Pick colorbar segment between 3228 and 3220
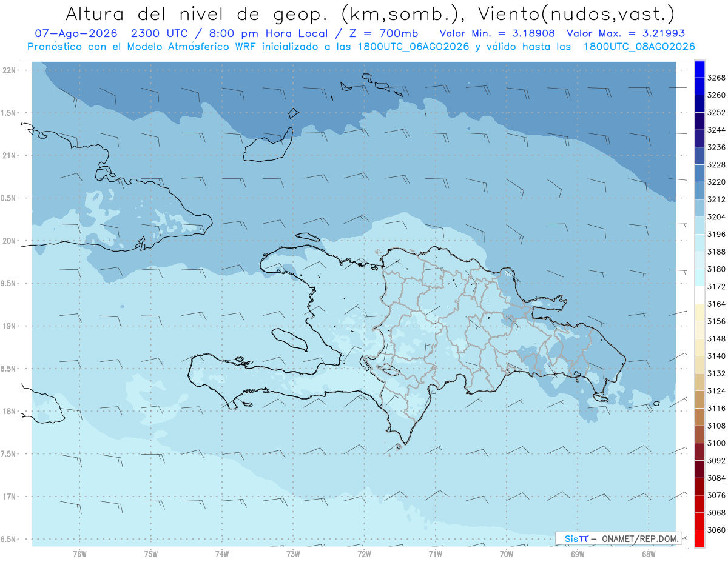 [699, 173]
